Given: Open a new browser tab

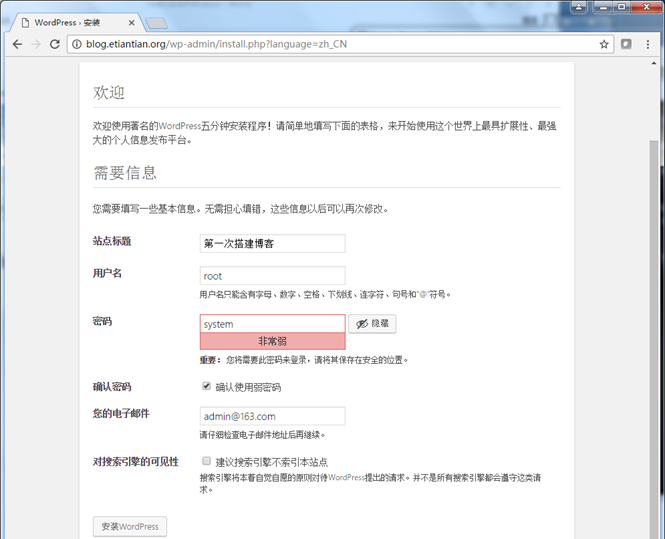Looking at the screenshot, I should (156, 23).
